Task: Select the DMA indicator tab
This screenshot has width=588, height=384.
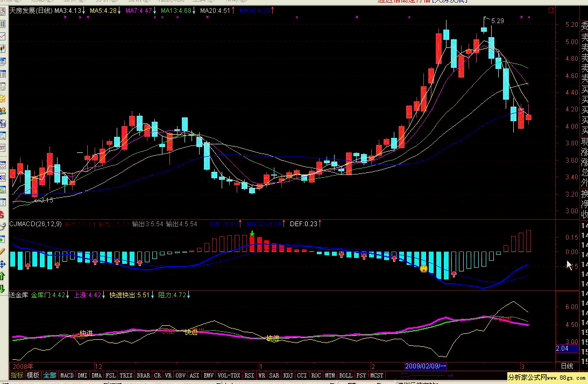Action: 97,375
